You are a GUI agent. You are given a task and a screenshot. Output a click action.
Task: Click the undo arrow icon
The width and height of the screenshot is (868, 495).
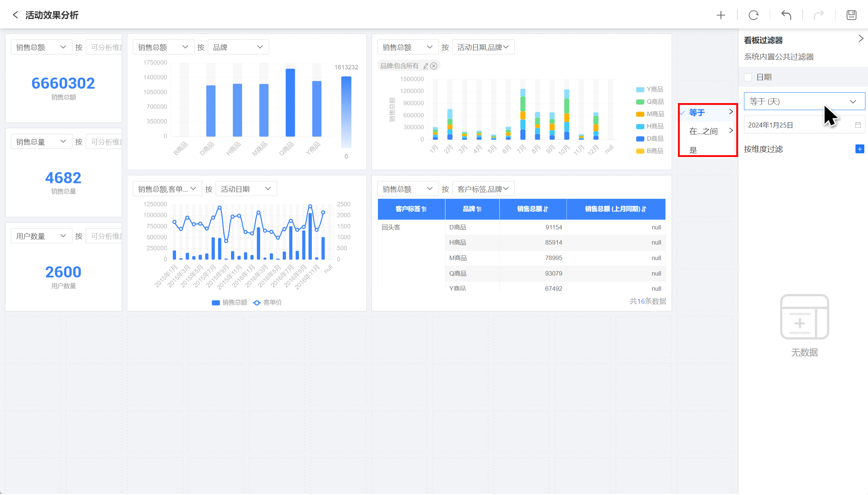click(786, 15)
